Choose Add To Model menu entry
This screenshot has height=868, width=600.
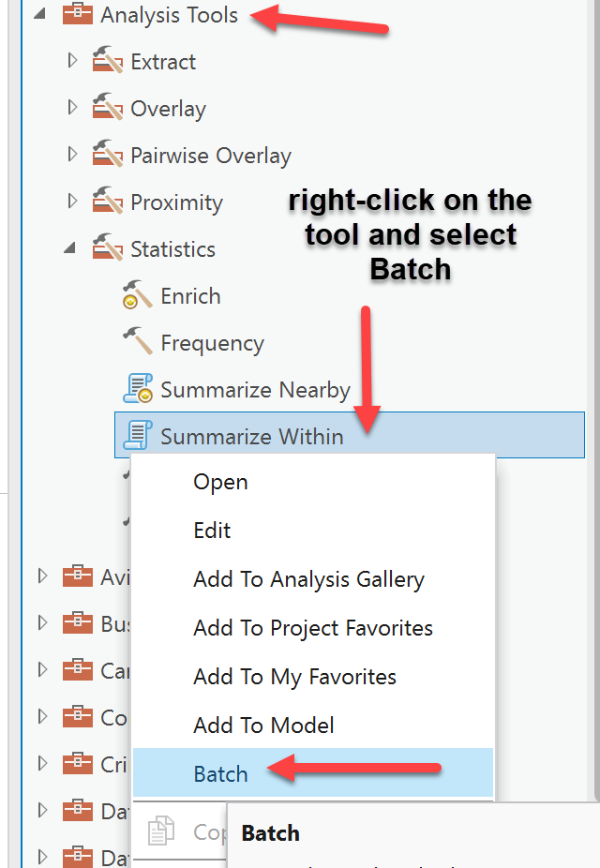click(x=263, y=726)
